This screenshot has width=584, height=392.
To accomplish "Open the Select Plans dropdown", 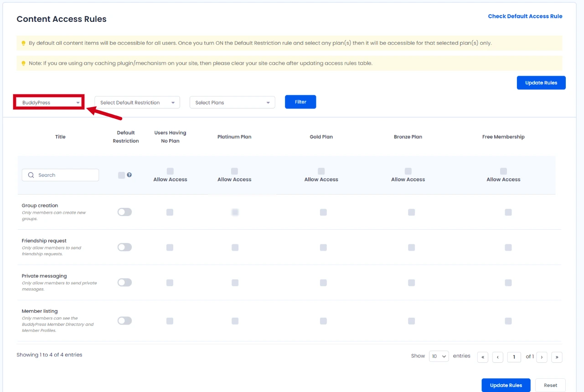I will click(x=233, y=103).
